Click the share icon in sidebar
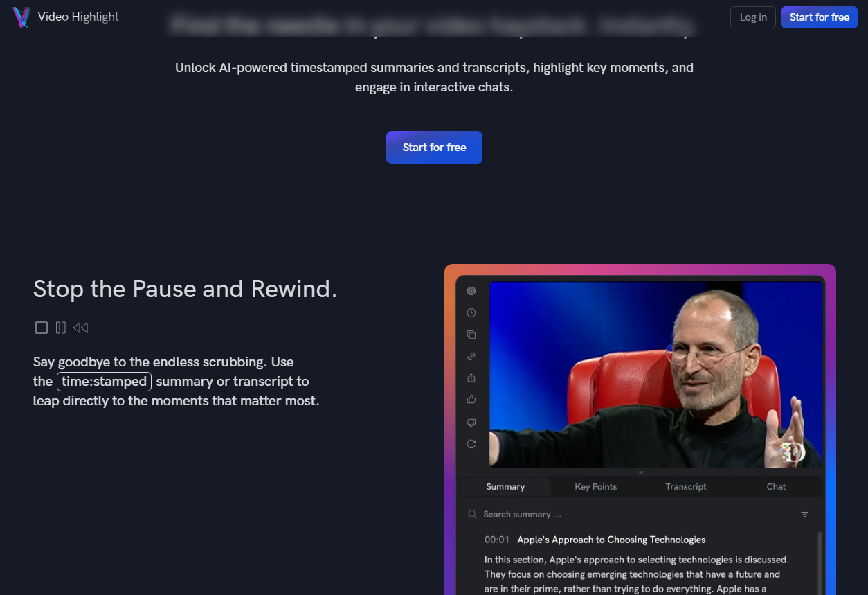 pyautogui.click(x=471, y=378)
